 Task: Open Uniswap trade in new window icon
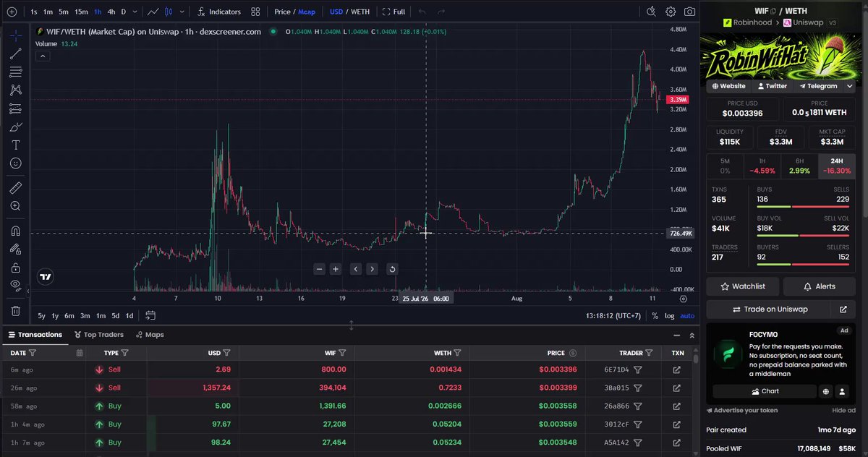(843, 309)
